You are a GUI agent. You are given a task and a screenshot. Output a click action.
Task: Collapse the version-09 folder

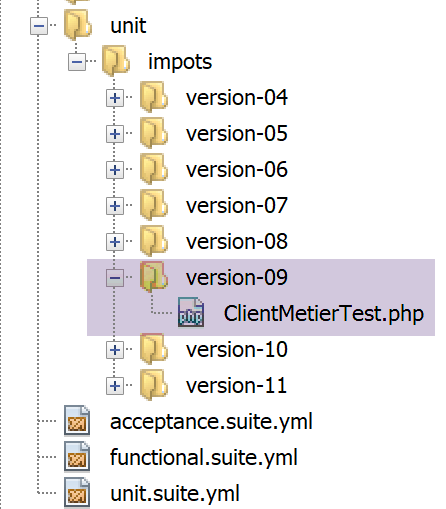pyautogui.click(x=115, y=278)
